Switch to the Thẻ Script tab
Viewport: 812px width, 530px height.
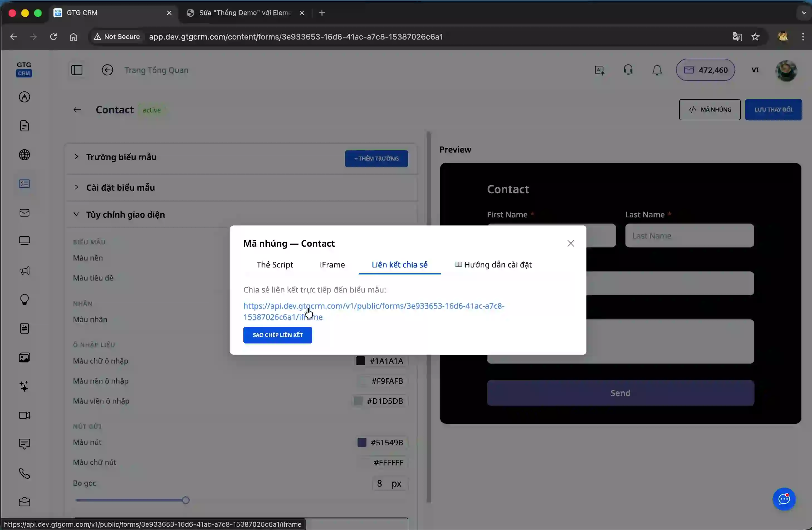point(275,265)
